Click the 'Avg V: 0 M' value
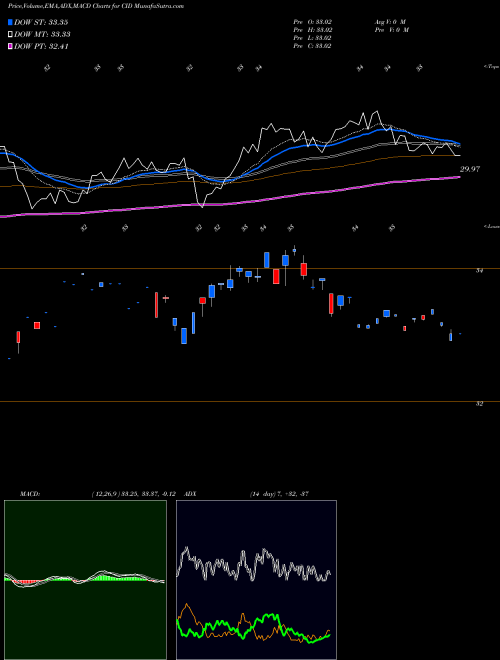Image resolution: width=500 pixels, height=660 pixels. (391, 22)
